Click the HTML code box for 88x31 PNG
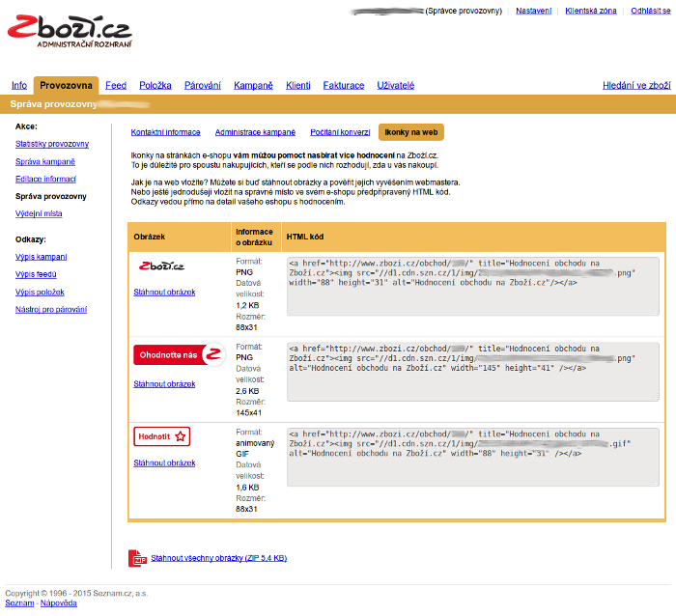This screenshot has width=676, height=616. point(473,286)
